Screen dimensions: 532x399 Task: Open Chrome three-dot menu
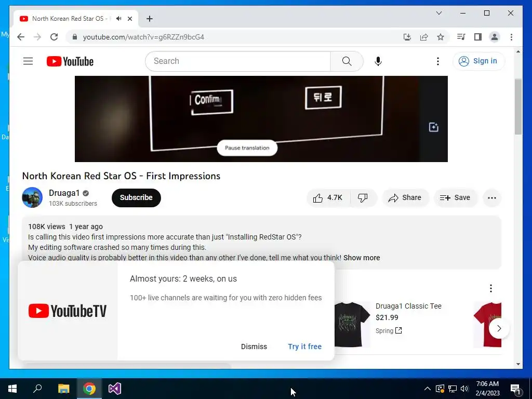click(511, 37)
